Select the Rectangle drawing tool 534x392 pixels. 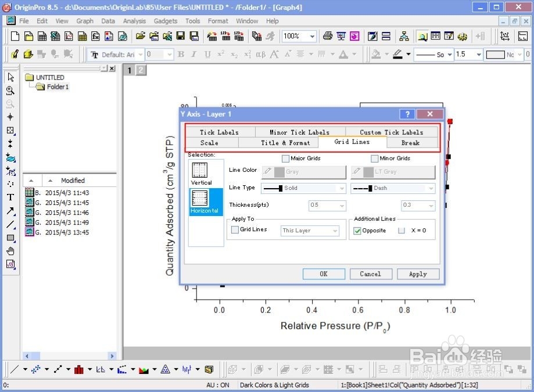[10, 238]
